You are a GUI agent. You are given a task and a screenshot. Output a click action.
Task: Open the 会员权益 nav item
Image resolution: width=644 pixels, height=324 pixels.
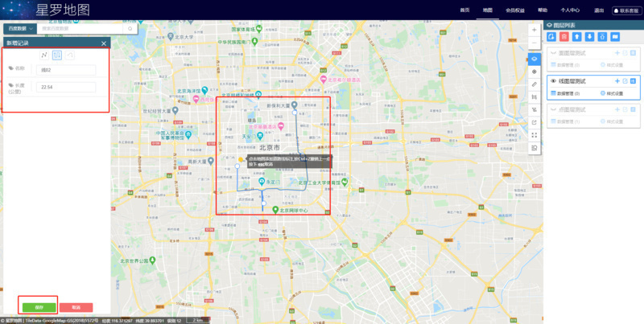tap(515, 10)
